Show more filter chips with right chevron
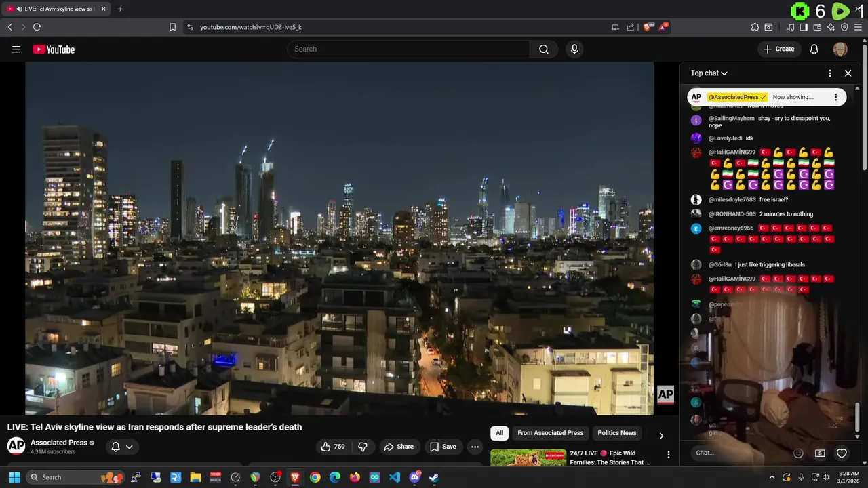The height and width of the screenshot is (488, 868). 661,436
